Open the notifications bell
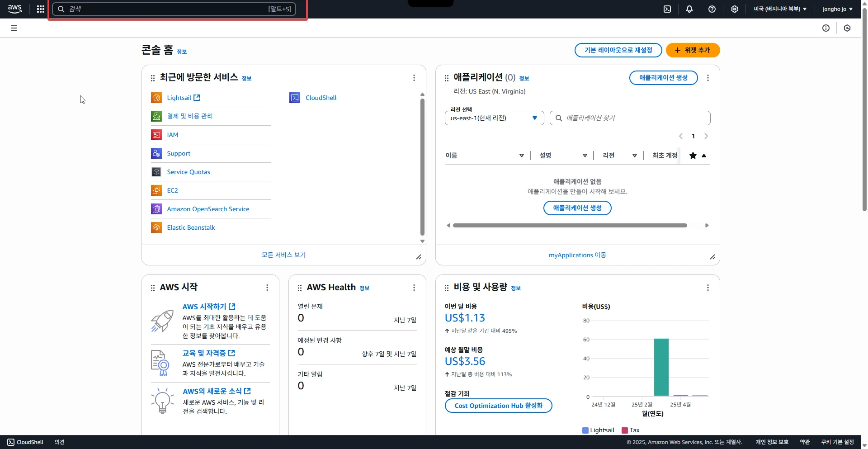Viewport: 868px width, 449px height. pyautogui.click(x=689, y=9)
